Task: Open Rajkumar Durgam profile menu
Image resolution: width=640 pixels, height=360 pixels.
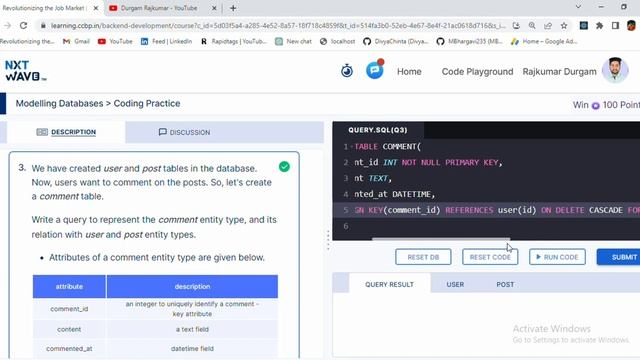Action: coord(559,71)
